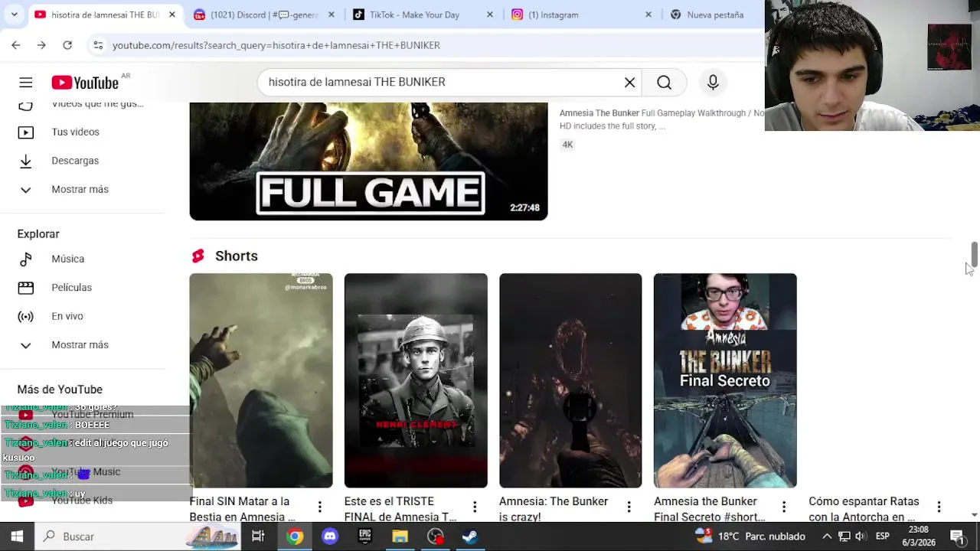Screen dimensions: 980x551
Task: Open the volume control in system tray
Action: pyautogui.click(x=861, y=536)
